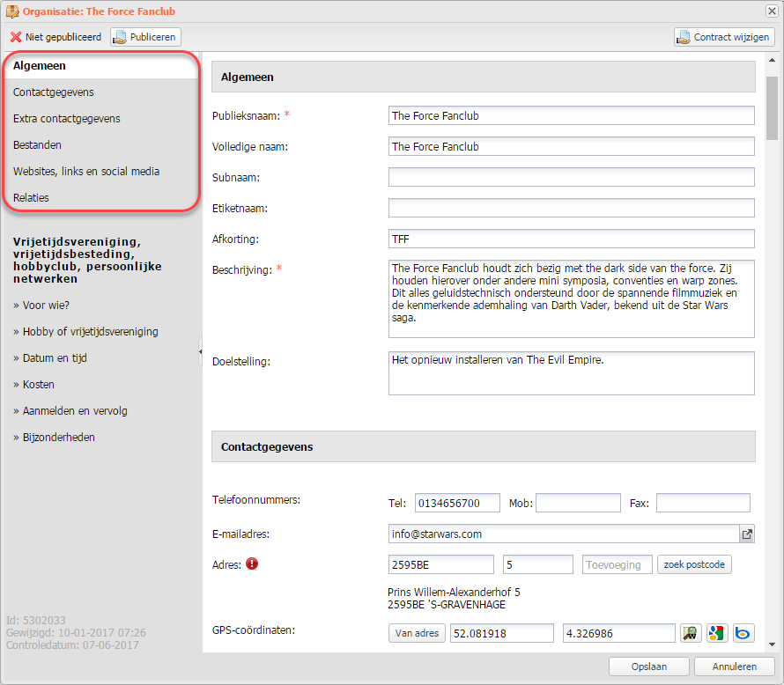Click Opslaan to save
The image size is (784, 685).
coord(649,667)
